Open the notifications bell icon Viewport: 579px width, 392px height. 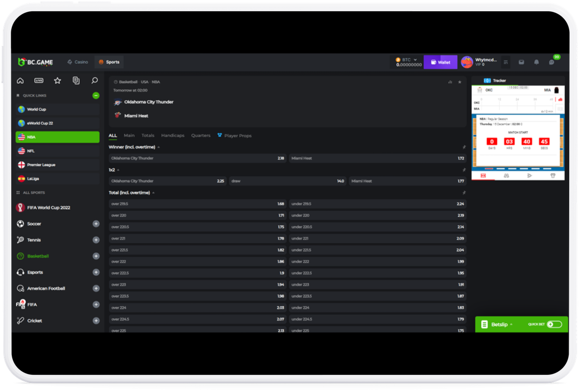[x=536, y=62]
